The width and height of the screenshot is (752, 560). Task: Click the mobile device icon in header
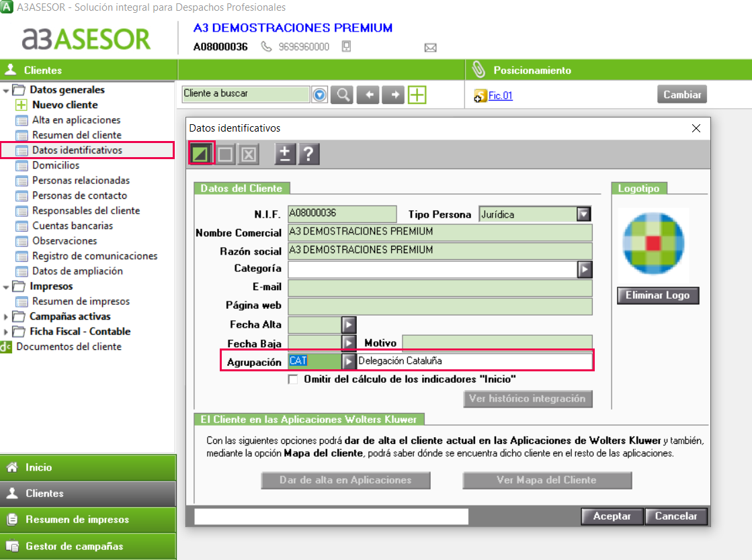pos(346,46)
